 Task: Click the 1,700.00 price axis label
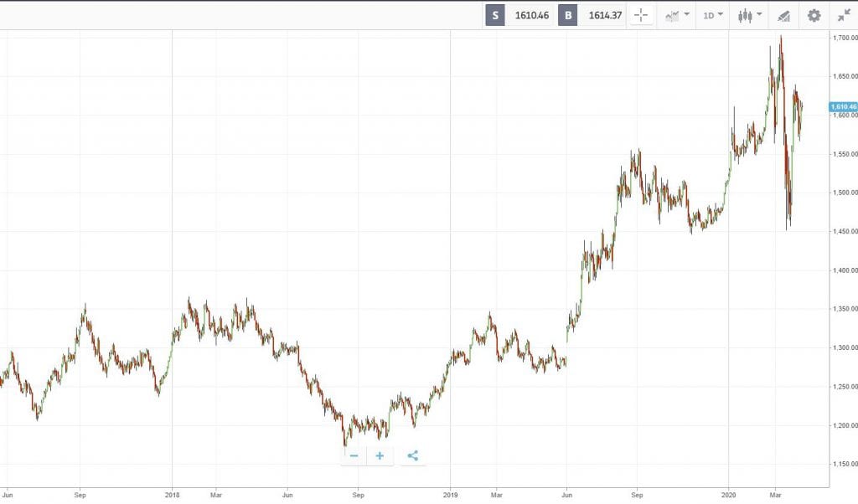point(840,37)
